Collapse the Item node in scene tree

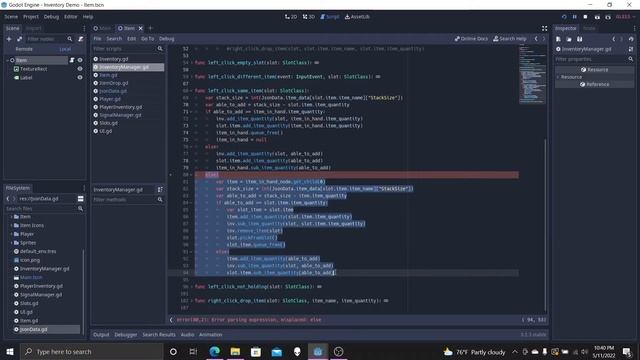pyautogui.click(x=7, y=60)
